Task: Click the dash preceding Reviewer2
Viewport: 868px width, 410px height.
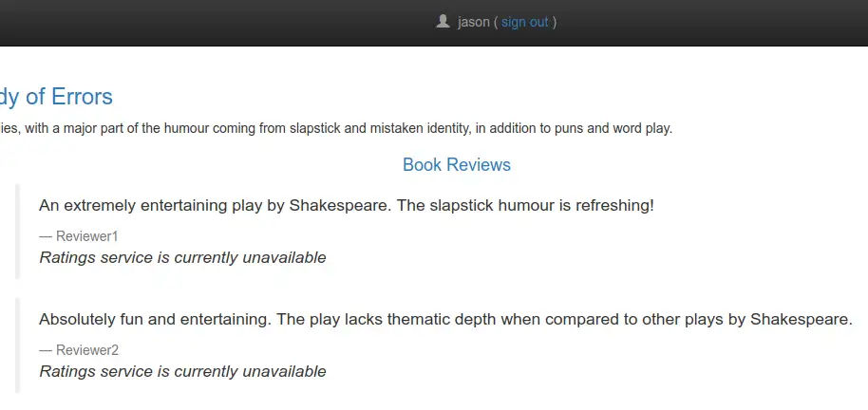Action: (46, 350)
